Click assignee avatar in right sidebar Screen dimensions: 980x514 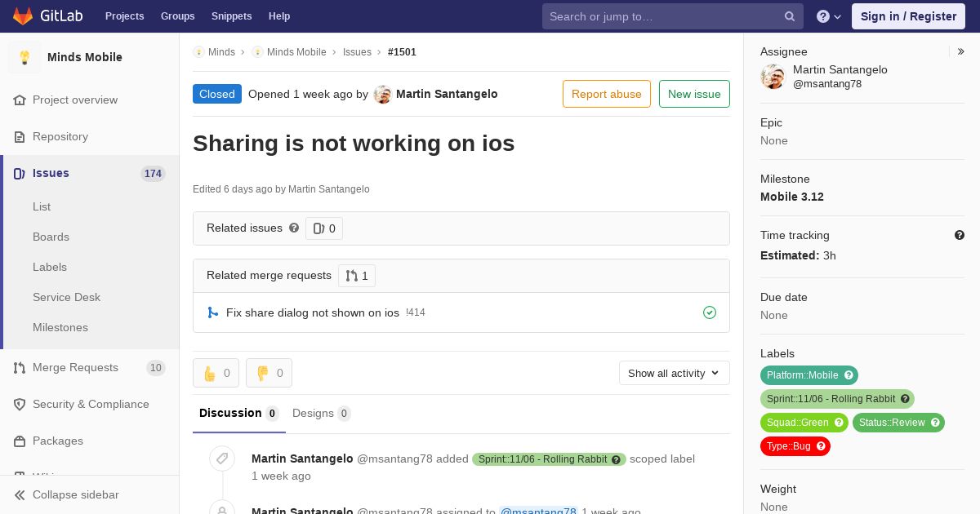pyautogui.click(x=773, y=77)
